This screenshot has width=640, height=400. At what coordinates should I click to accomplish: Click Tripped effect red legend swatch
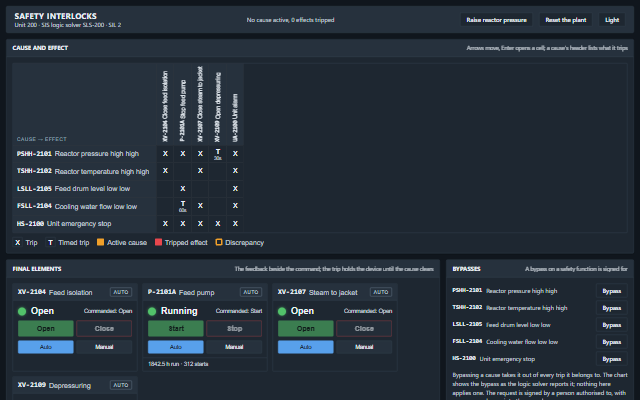tap(158, 242)
